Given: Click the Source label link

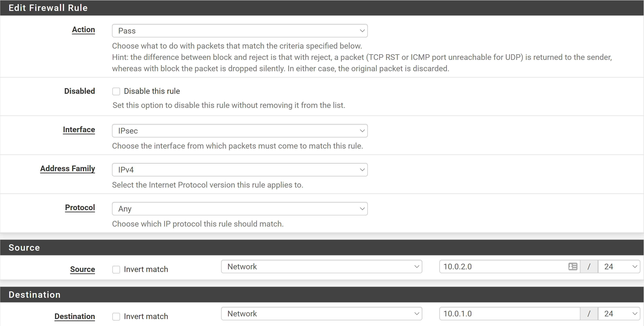Looking at the screenshot, I should [x=83, y=269].
